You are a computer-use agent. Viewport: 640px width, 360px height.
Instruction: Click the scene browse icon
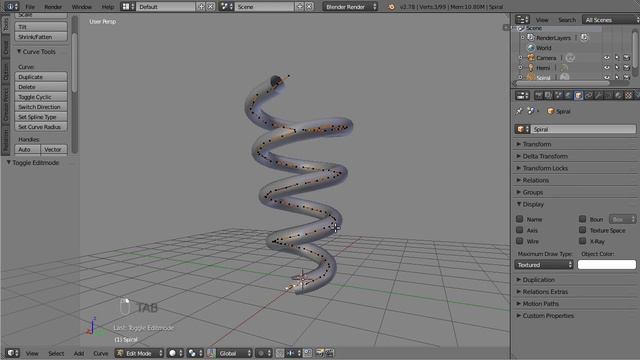point(226,7)
